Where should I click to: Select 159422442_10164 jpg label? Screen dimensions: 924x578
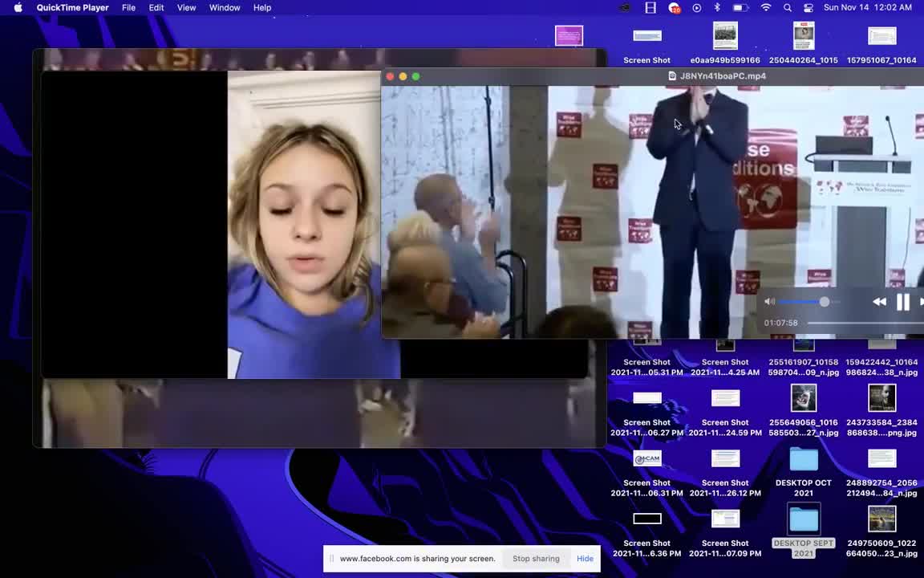tap(881, 368)
